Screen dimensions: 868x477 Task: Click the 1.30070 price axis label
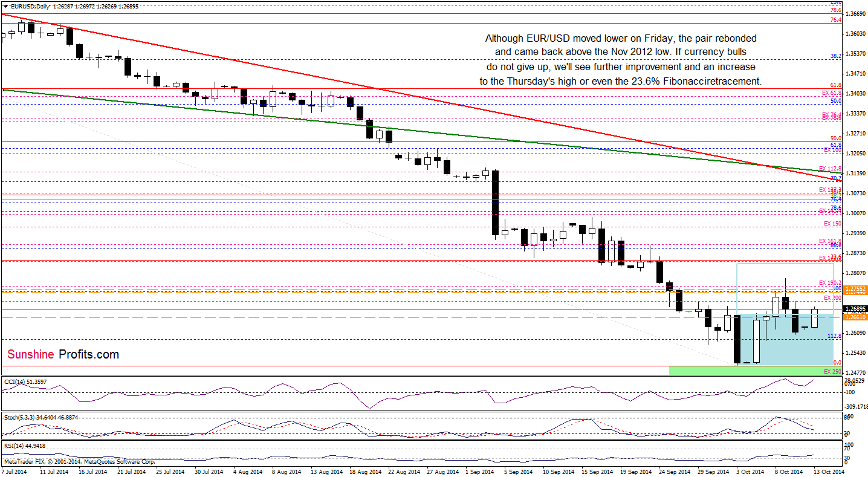click(856, 213)
